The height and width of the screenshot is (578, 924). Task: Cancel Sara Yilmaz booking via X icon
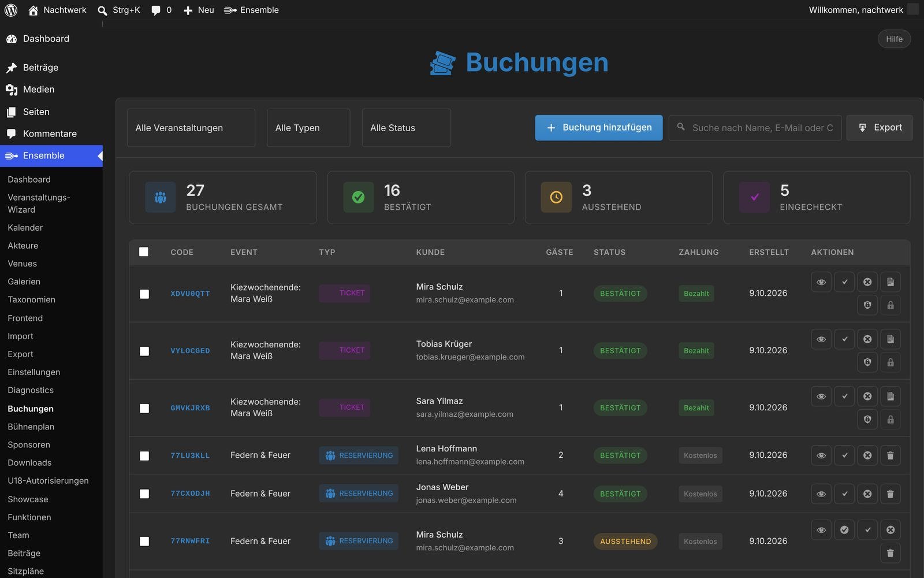point(867,397)
